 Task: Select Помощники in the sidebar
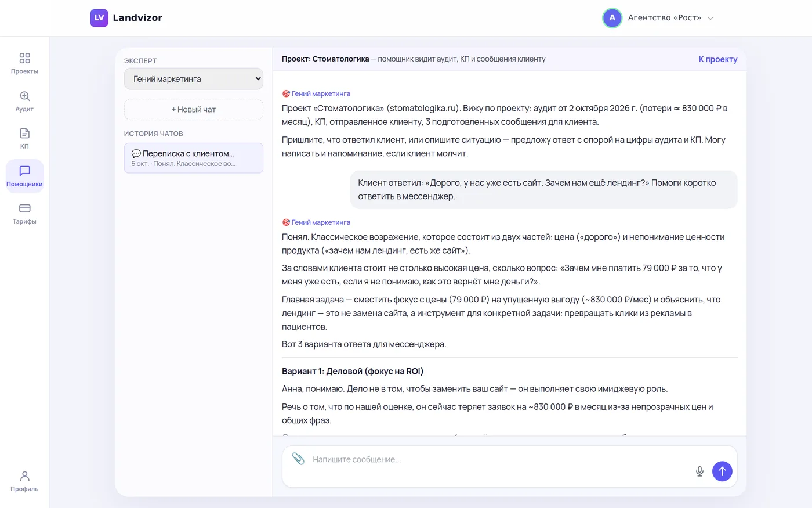24,176
